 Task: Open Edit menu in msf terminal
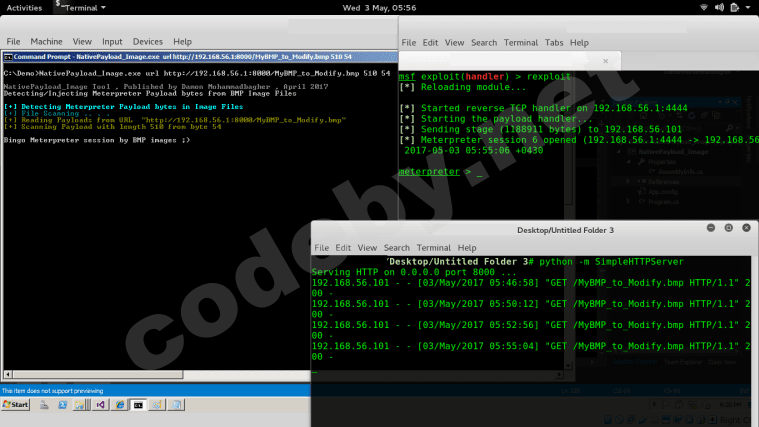pyautogui.click(x=430, y=43)
